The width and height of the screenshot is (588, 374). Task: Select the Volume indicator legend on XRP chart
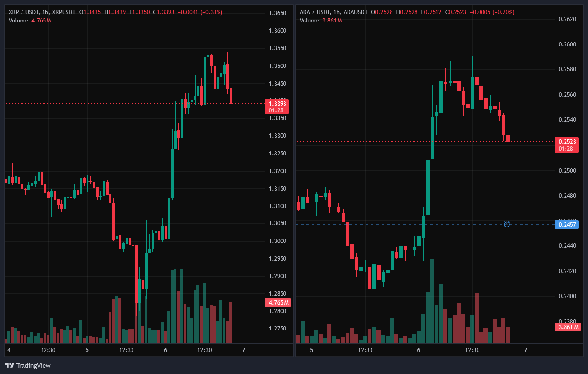[x=30, y=20]
